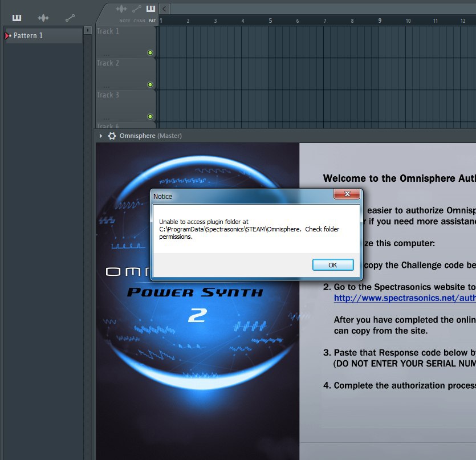Select the NOTE tab in the playlist
This screenshot has height=460, width=476.
click(124, 21)
